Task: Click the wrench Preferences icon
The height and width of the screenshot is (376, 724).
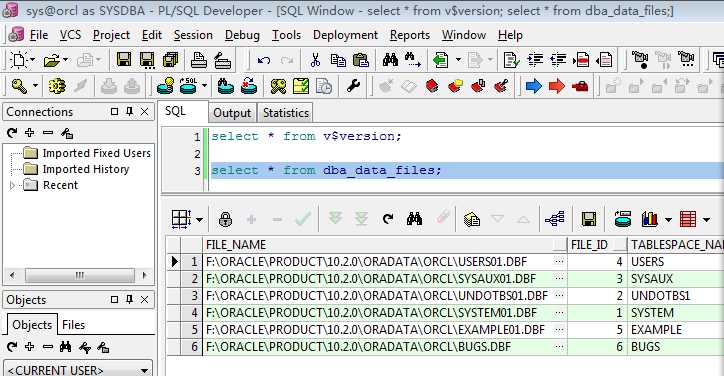Action: 353,85
